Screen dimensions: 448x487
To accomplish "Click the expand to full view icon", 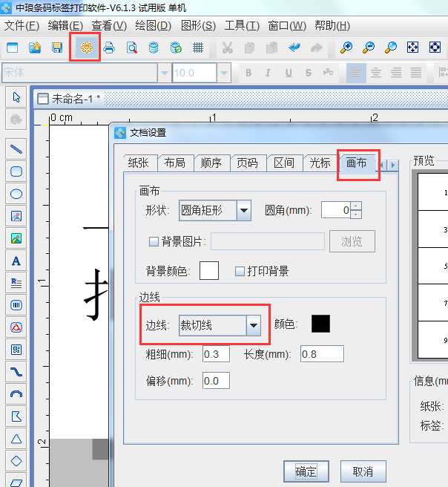I will 435,48.
